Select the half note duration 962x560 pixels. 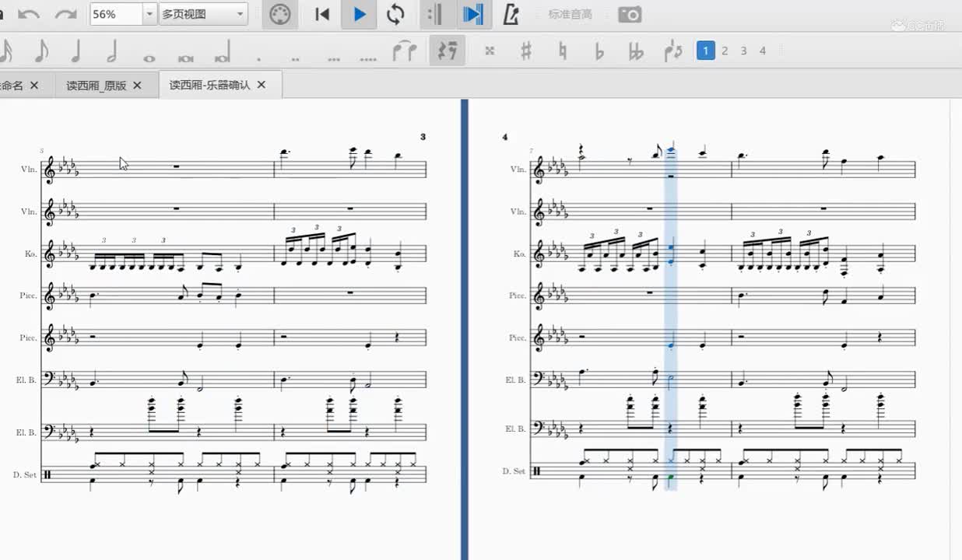click(112, 51)
